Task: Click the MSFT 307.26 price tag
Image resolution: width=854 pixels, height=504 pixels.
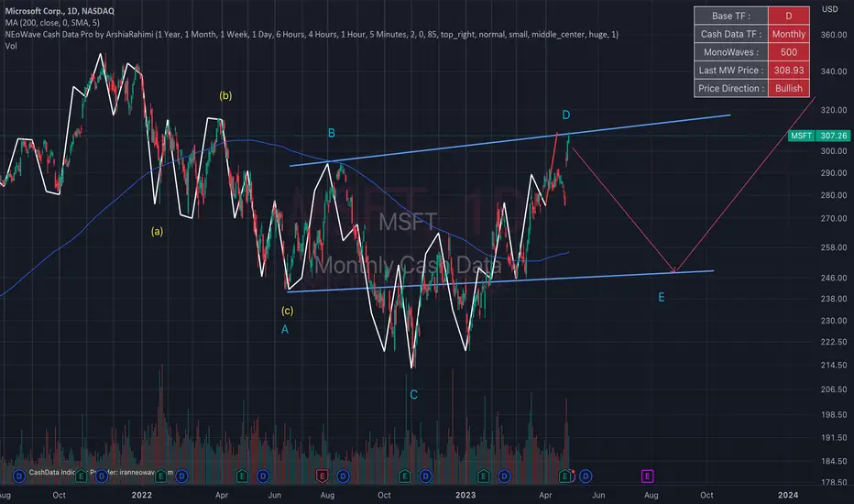Action: click(x=819, y=136)
